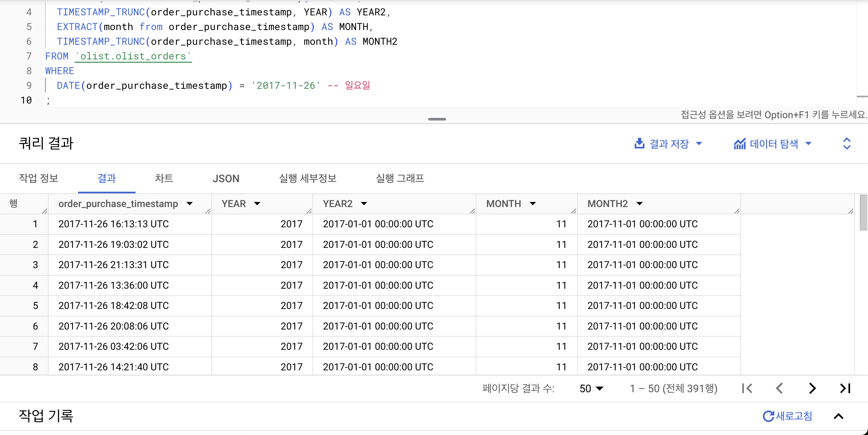Click the olist.olist_orders table link
The image size is (868, 435).
tap(133, 56)
